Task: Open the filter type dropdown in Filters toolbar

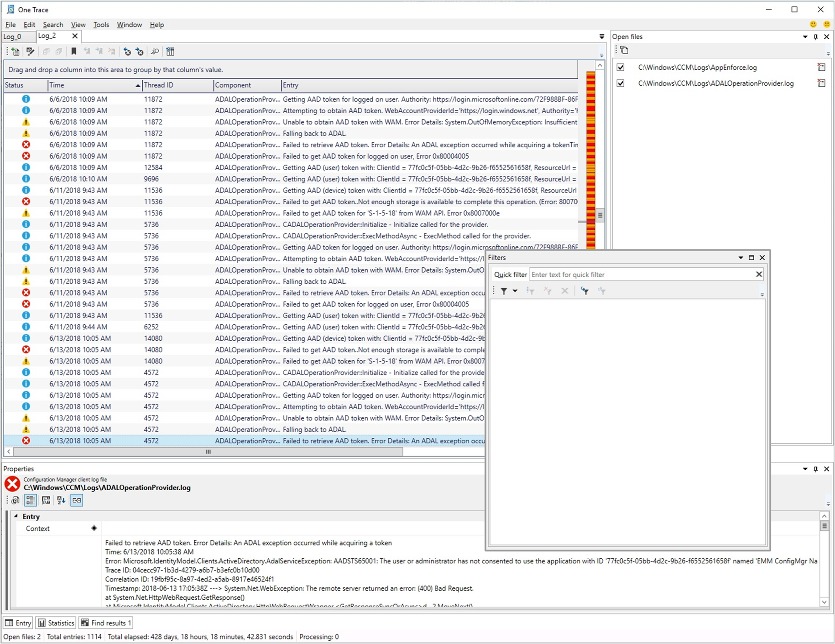Action: (x=515, y=291)
